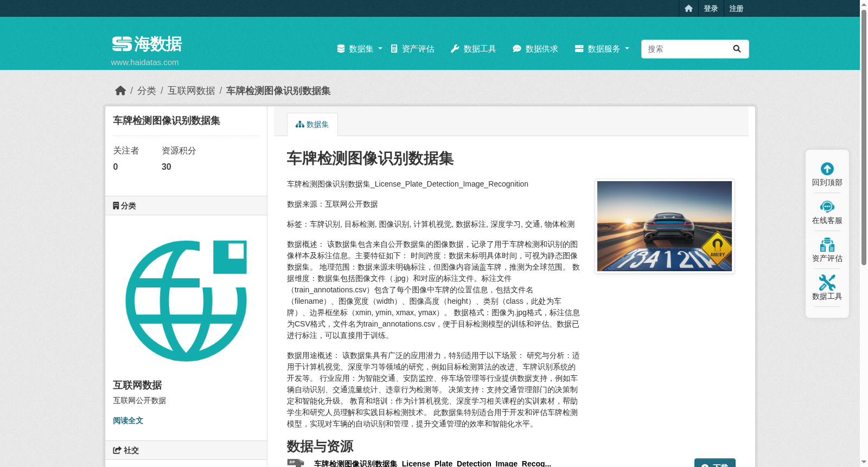The height and width of the screenshot is (467, 868).
Task: Click the 资源积分 value 30
Action: (167, 167)
